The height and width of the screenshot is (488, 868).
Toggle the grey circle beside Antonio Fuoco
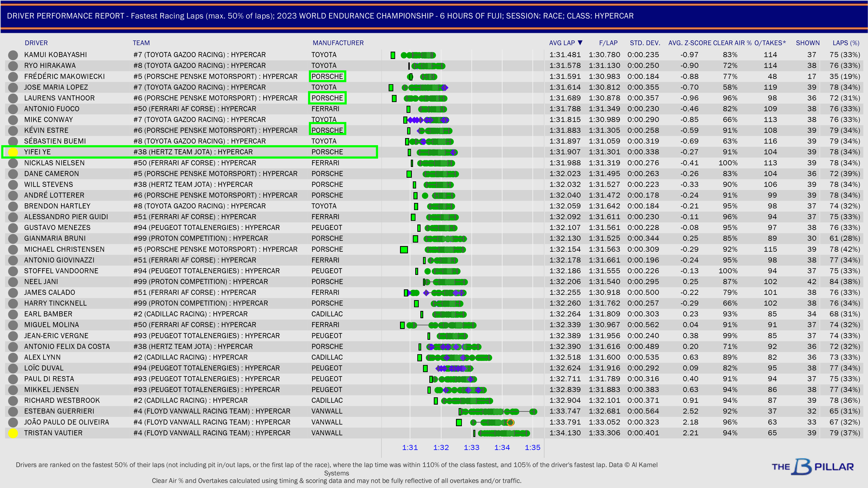pos(13,109)
